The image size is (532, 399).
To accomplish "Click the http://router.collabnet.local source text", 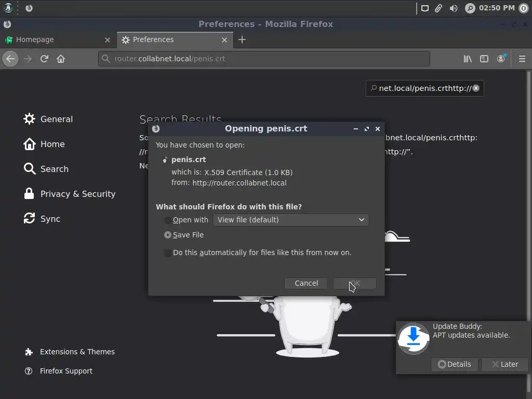I will tap(240, 183).
